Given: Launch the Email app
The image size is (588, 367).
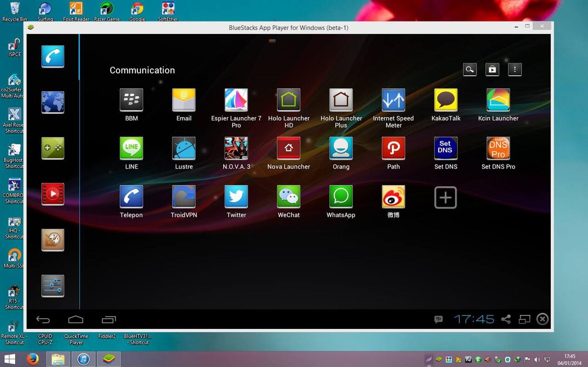Looking at the screenshot, I should [x=184, y=100].
